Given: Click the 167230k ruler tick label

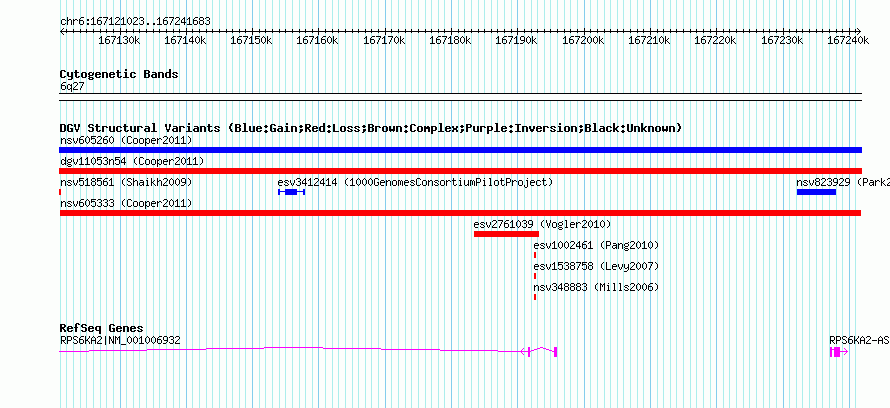Looking at the screenshot, I should tap(782, 40).
